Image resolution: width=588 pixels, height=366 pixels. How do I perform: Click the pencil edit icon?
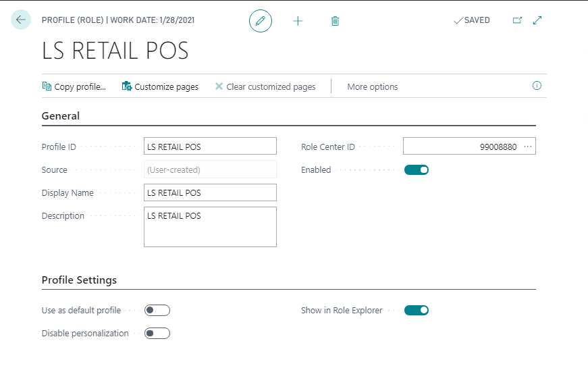click(x=261, y=21)
